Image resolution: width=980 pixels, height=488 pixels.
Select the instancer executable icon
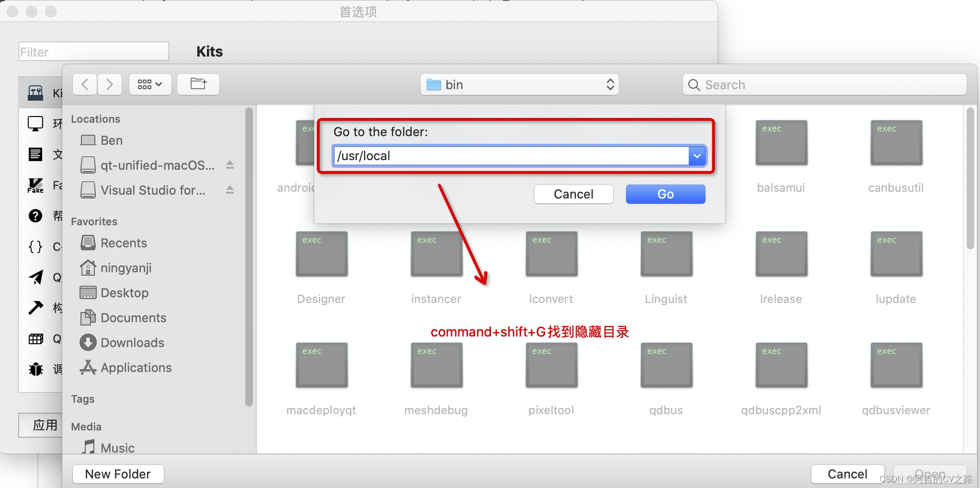436,254
